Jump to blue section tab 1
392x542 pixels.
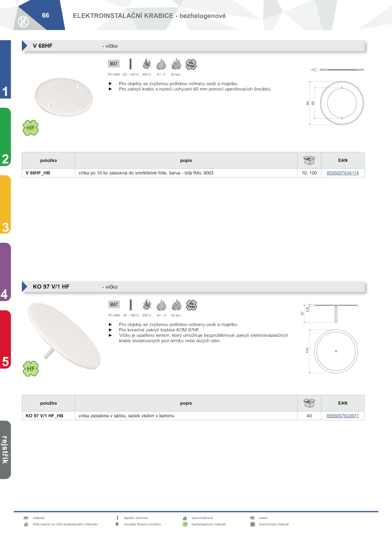[x=5, y=69]
